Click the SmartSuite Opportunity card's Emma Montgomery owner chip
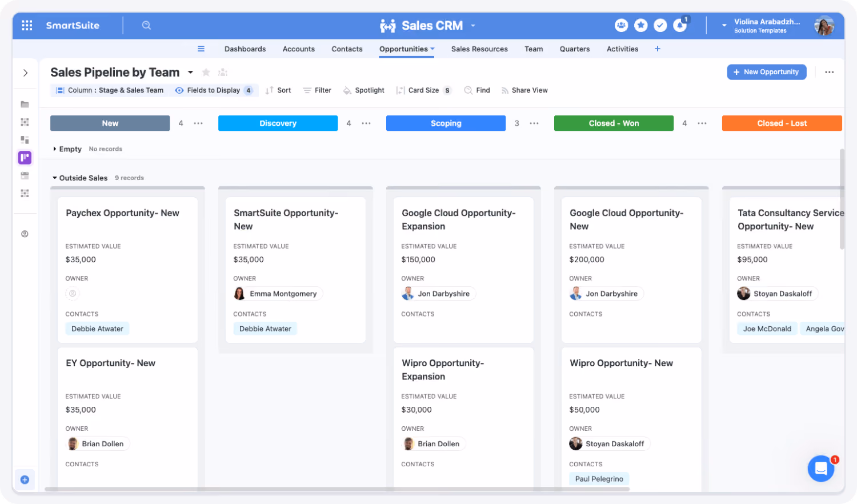The image size is (857, 504). tap(278, 294)
